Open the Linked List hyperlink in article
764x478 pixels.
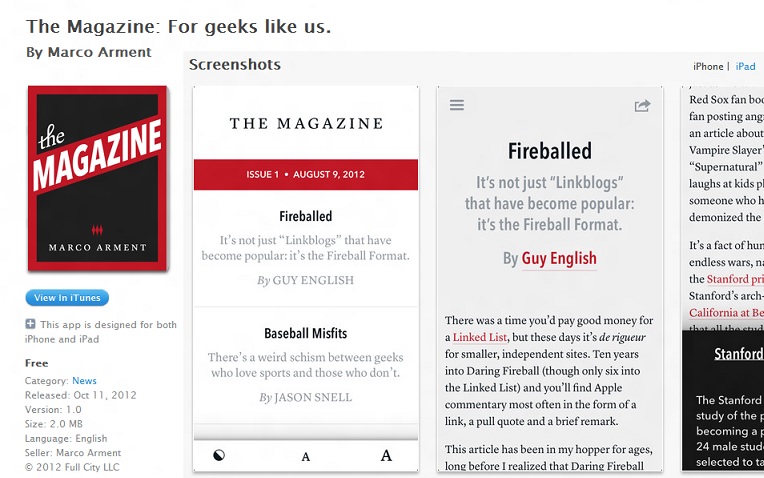tap(480, 337)
